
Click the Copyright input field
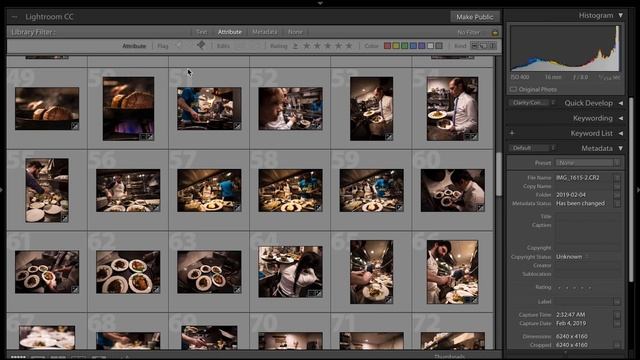pyautogui.click(x=588, y=248)
